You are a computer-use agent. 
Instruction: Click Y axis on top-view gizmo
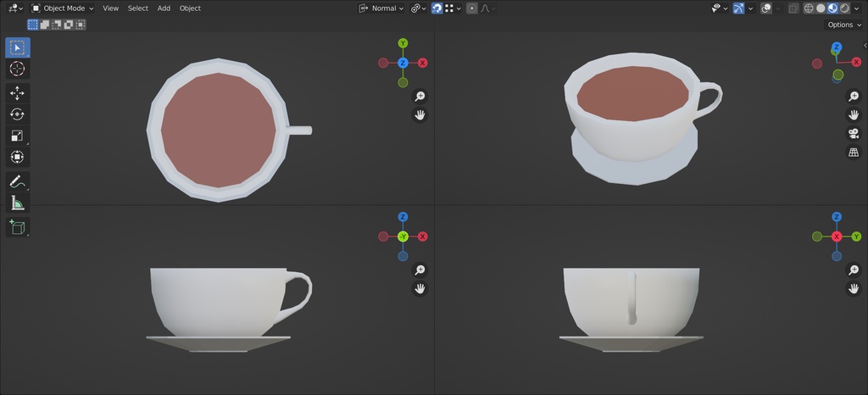(x=403, y=43)
